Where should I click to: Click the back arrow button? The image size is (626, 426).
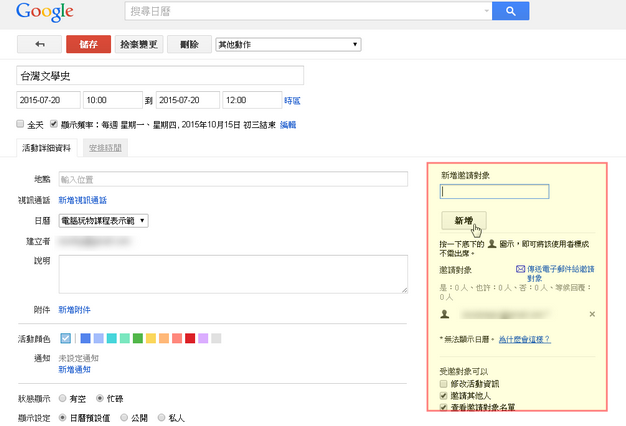pyautogui.click(x=40, y=45)
